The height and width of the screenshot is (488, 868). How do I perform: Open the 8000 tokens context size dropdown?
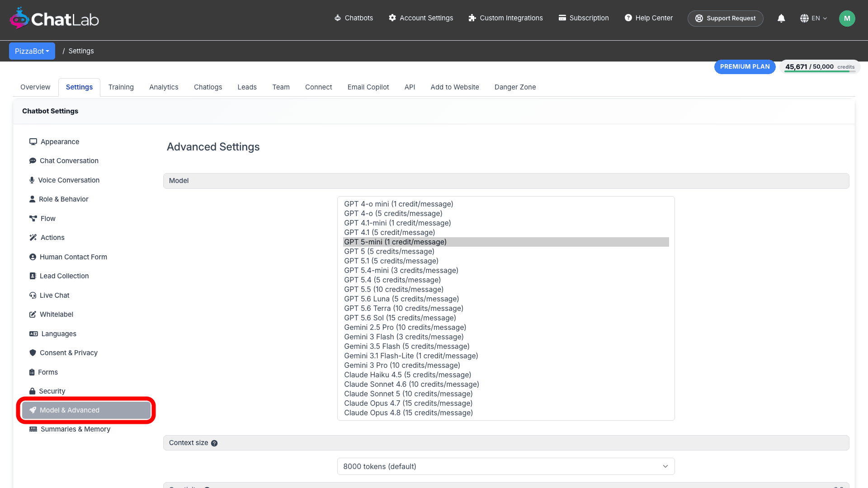point(506,466)
